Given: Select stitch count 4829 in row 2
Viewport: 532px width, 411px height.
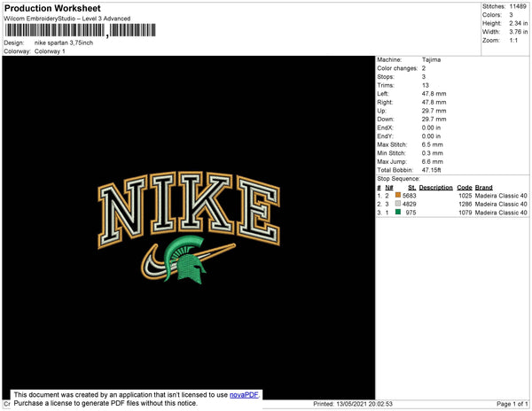Looking at the screenshot, I should (x=409, y=204).
